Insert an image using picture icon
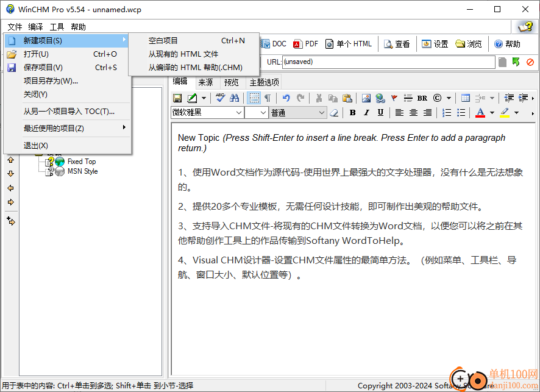This screenshot has height=392, width=540. [366, 98]
